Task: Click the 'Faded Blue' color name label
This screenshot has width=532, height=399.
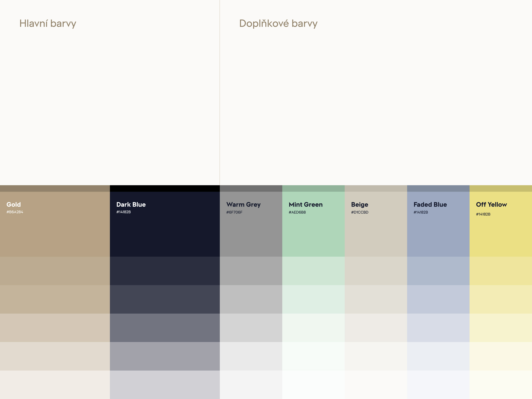Action: [430, 204]
